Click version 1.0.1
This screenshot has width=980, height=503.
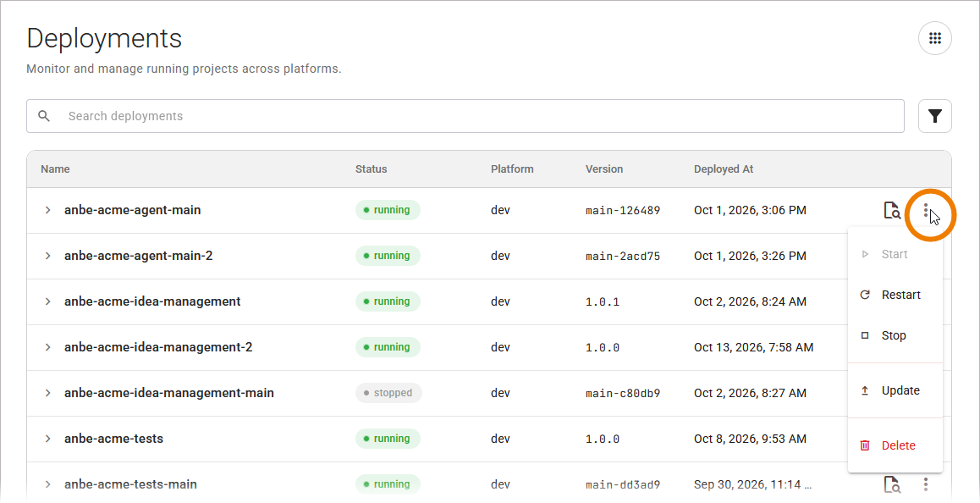click(x=603, y=301)
